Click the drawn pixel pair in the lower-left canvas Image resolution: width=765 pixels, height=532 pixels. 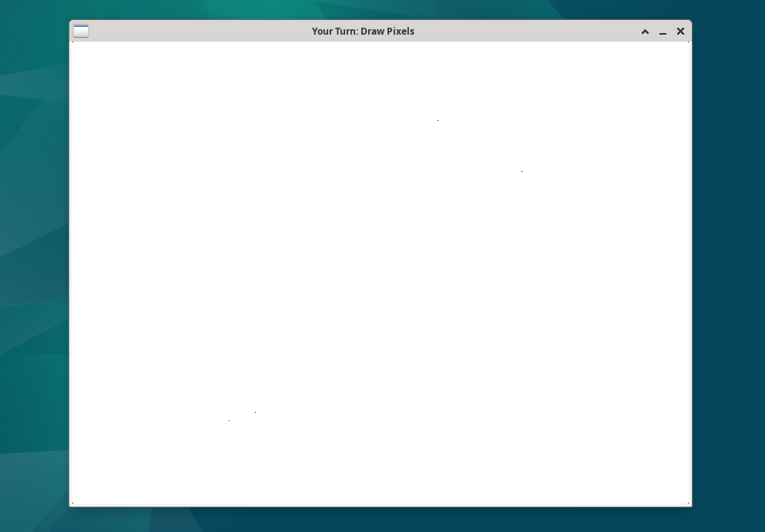(254, 413)
